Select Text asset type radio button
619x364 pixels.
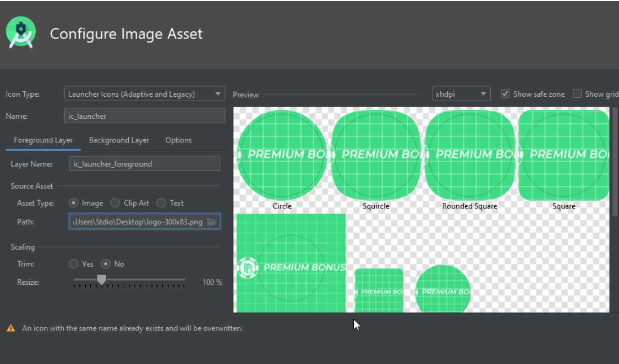[x=161, y=203]
